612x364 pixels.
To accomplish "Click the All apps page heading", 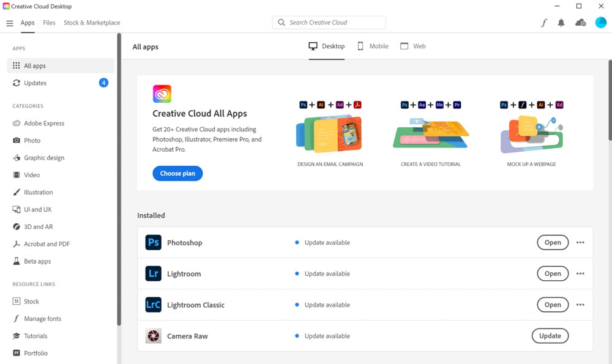I will pos(146,47).
